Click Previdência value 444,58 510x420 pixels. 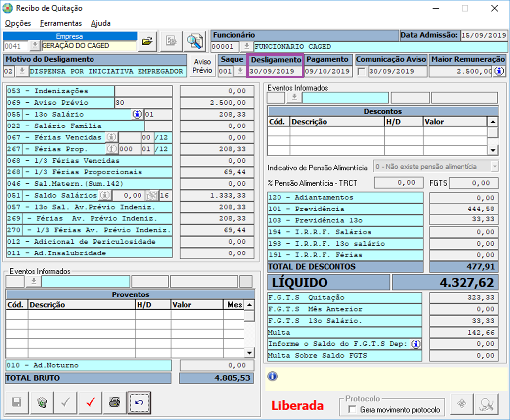tap(464, 209)
